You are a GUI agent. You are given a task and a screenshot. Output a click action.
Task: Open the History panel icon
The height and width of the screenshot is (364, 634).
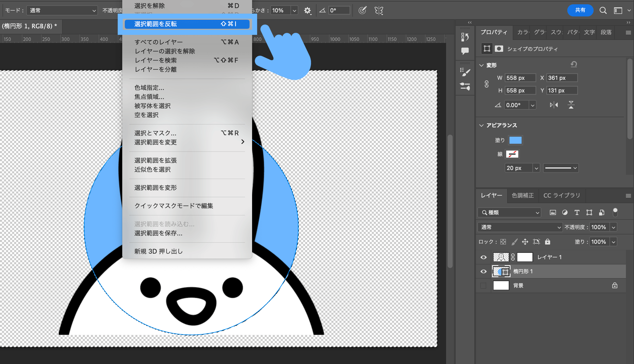pyautogui.click(x=465, y=37)
